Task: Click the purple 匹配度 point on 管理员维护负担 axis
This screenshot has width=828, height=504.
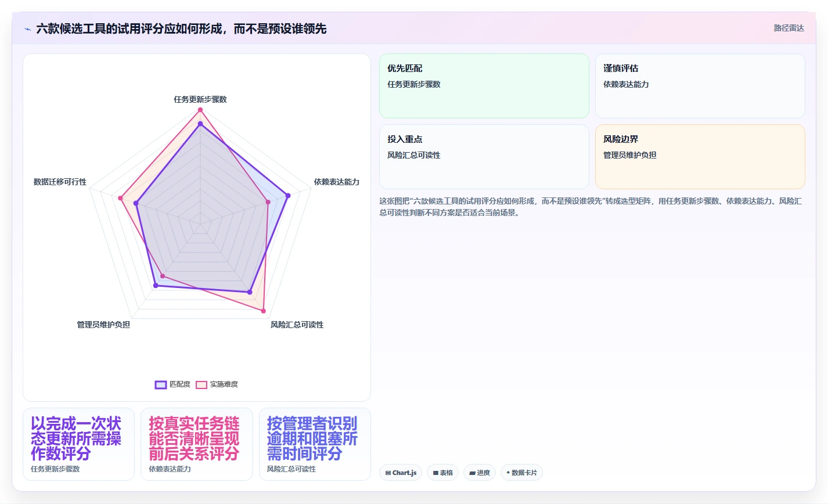Action: [156, 286]
